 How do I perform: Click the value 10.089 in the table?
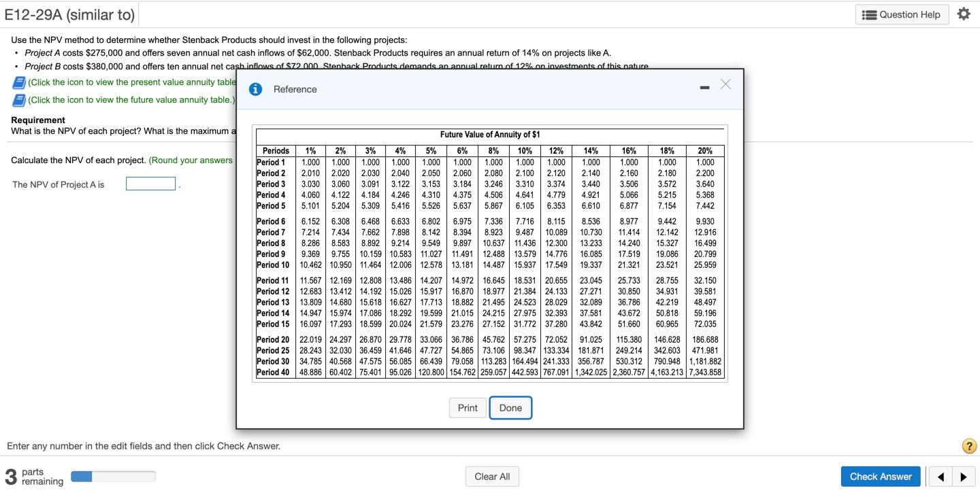(x=556, y=233)
